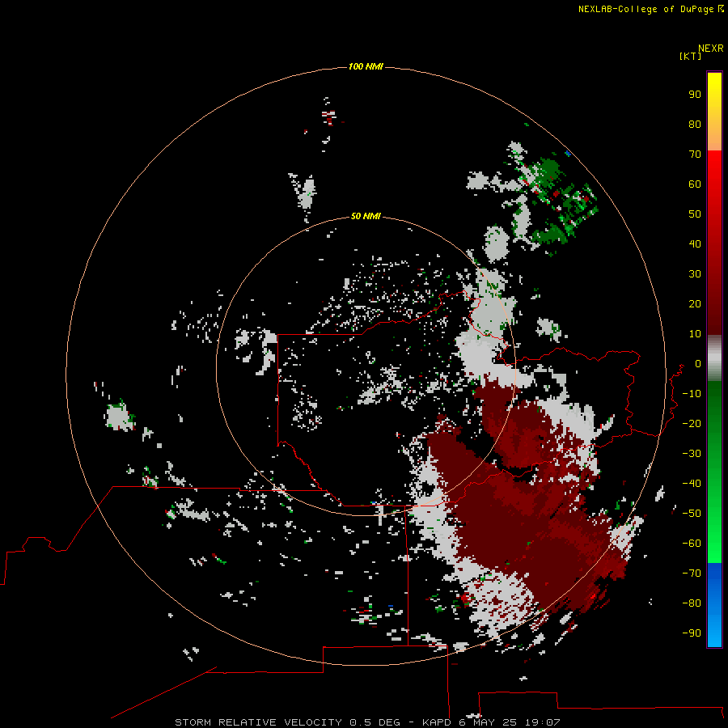Viewport: 728px width, 728px height.
Task: Click the -40 value on the velocity scale
Action: 692,484
